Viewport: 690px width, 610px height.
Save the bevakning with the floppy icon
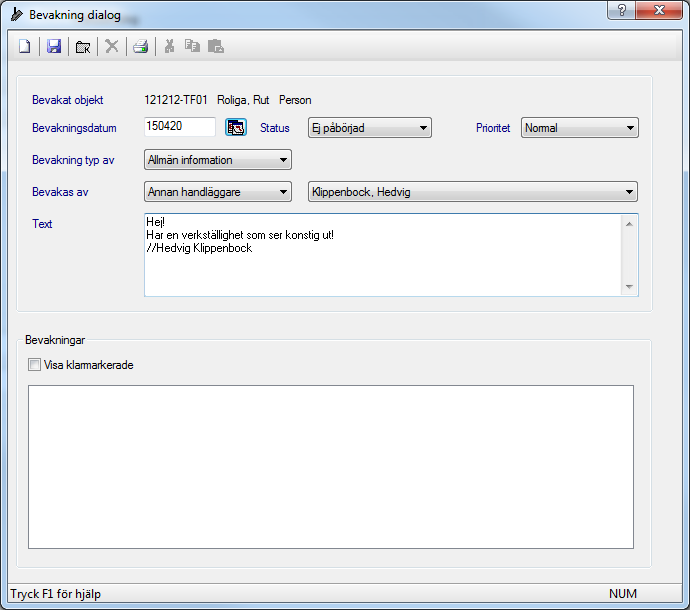click(x=54, y=46)
